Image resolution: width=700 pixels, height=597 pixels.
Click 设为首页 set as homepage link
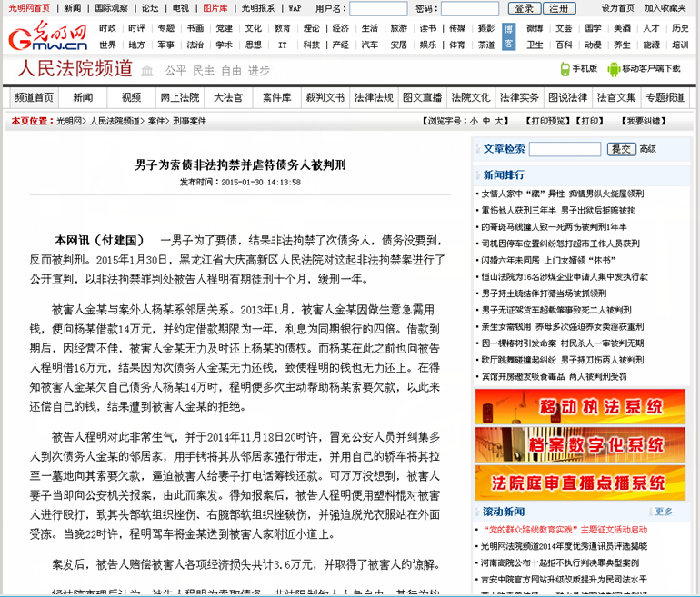point(618,8)
